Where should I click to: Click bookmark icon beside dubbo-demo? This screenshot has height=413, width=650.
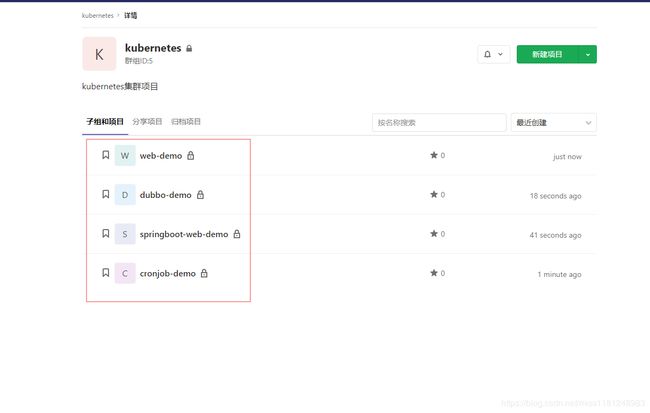coord(106,194)
